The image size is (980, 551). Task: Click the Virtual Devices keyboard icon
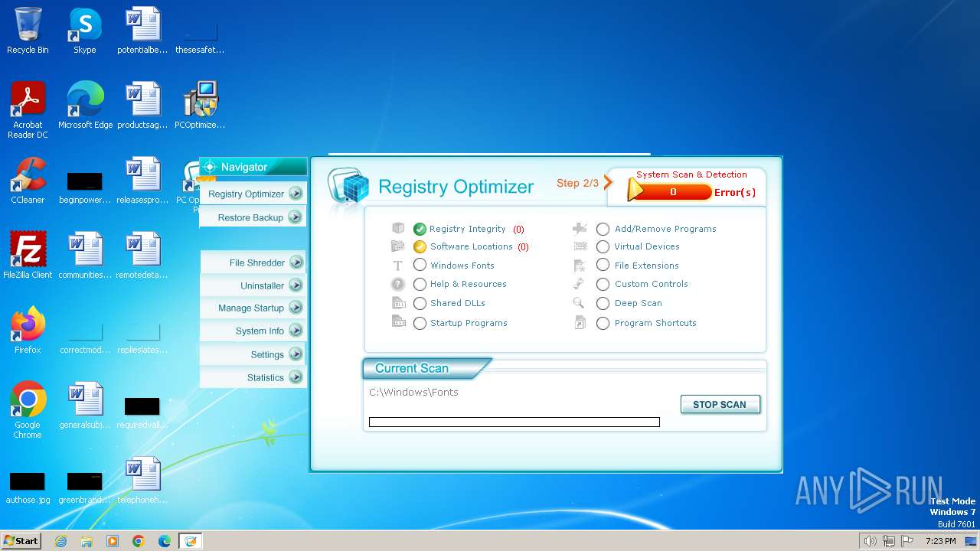pos(580,246)
